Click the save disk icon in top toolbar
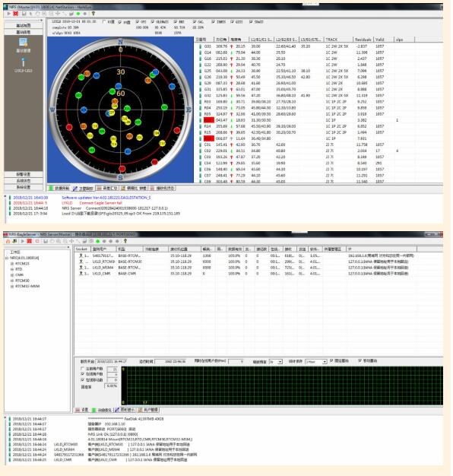This screenshot has height=476, width=453. pos(24,14)
